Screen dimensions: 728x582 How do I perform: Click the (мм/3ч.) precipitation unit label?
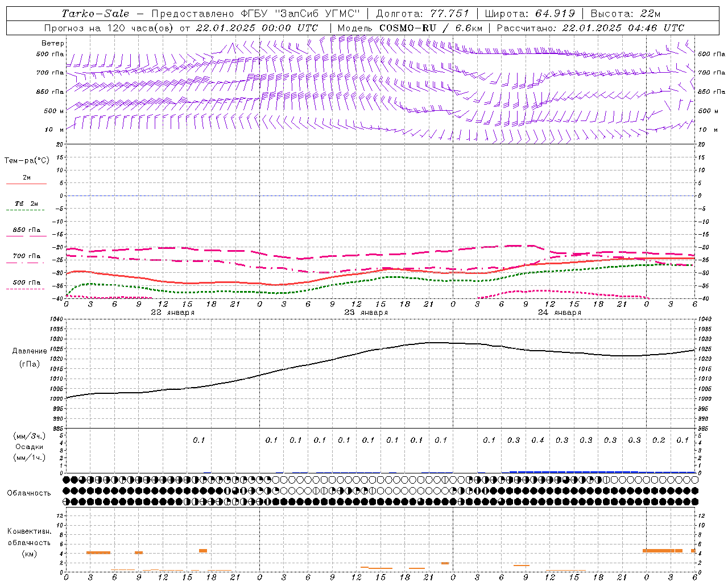click(x=30, y=436)
